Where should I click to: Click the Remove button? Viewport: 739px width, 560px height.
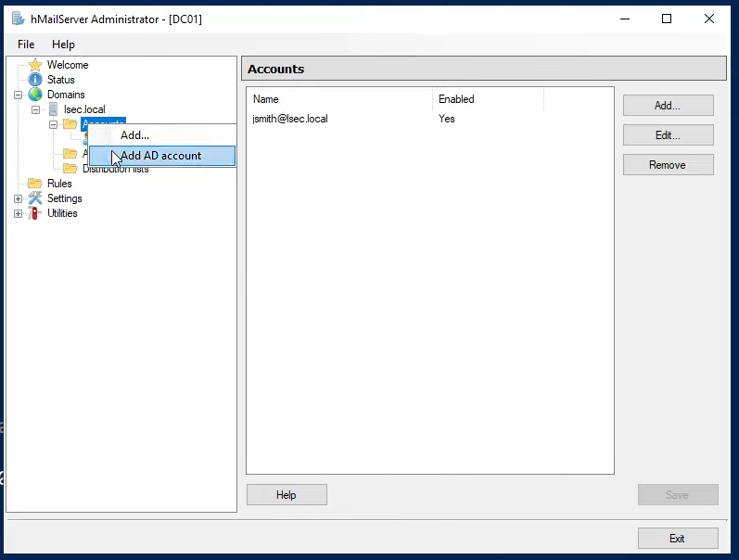668,165
